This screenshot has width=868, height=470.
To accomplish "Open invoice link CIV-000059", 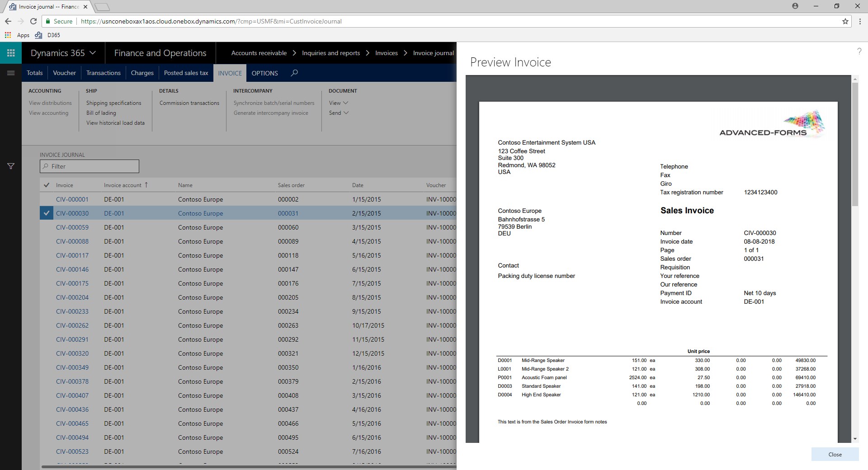I will coord(72,227).
